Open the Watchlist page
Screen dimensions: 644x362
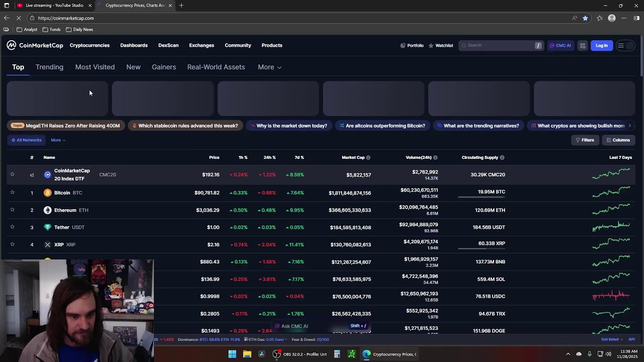[441, 45]
